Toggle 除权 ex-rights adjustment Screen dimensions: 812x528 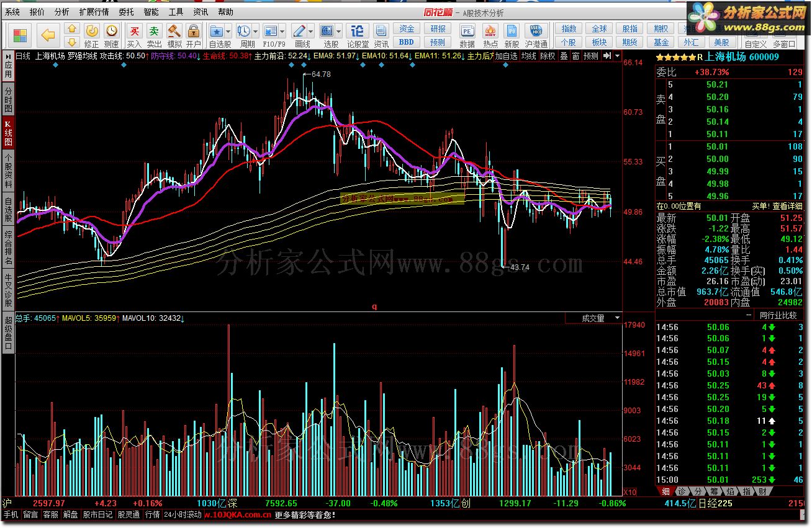tap(548, 56)
